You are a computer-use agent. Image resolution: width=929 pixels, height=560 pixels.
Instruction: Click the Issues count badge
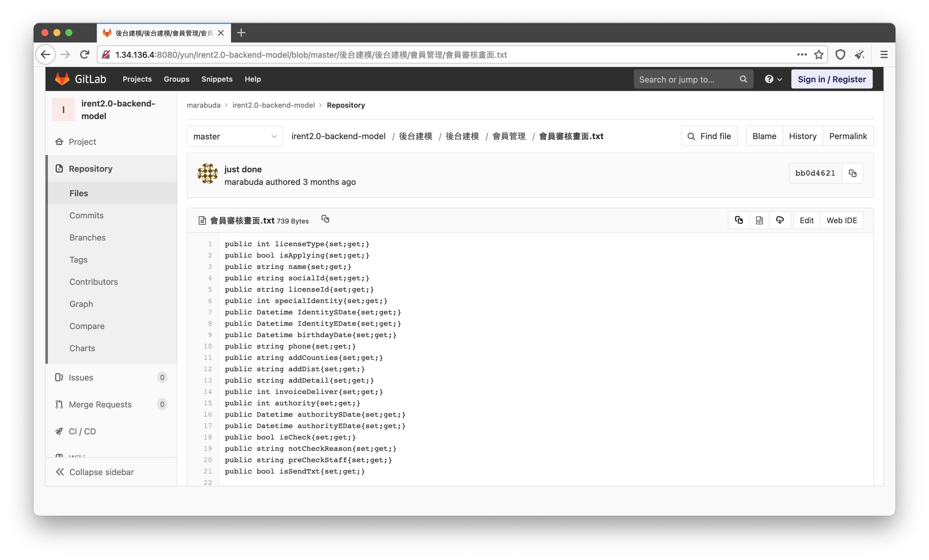(162, 378)
